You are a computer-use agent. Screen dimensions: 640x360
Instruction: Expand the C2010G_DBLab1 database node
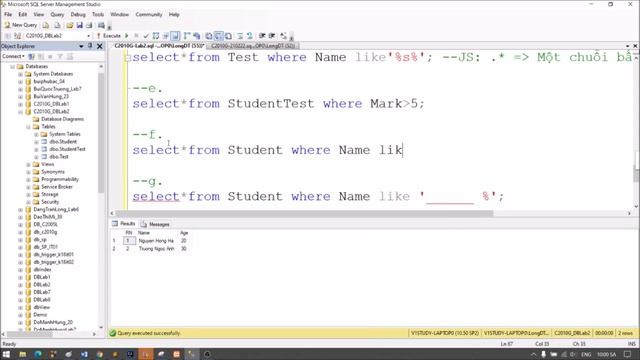coord(20,104)
